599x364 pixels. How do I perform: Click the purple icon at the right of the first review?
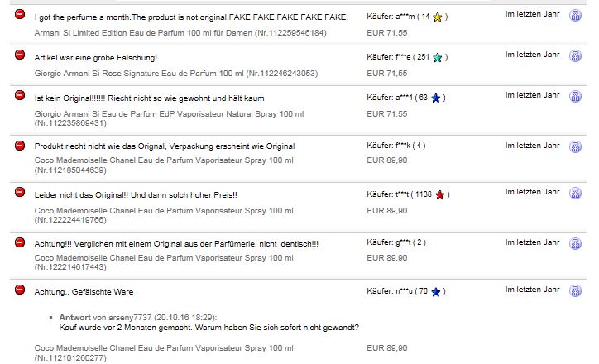(576, 17)
